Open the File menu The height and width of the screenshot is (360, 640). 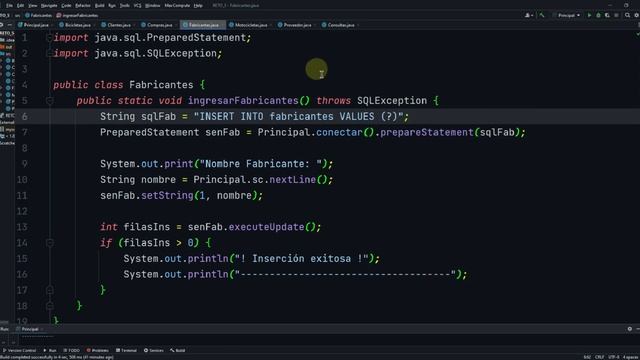click(x=9, y=6)
